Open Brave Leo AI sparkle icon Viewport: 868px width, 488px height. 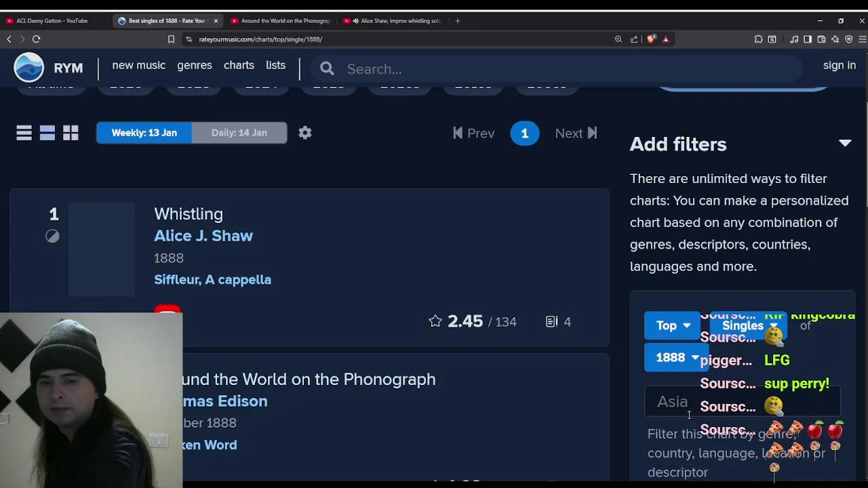(835, 39)
